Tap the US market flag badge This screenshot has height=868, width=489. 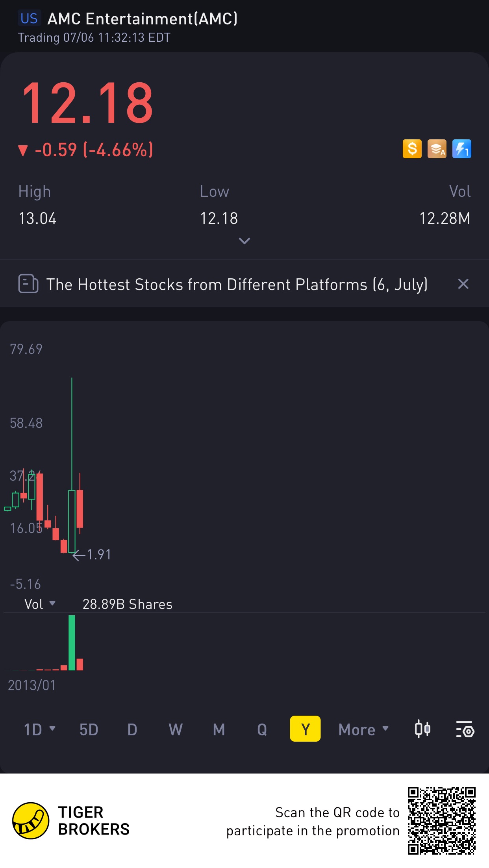[29, 19]
